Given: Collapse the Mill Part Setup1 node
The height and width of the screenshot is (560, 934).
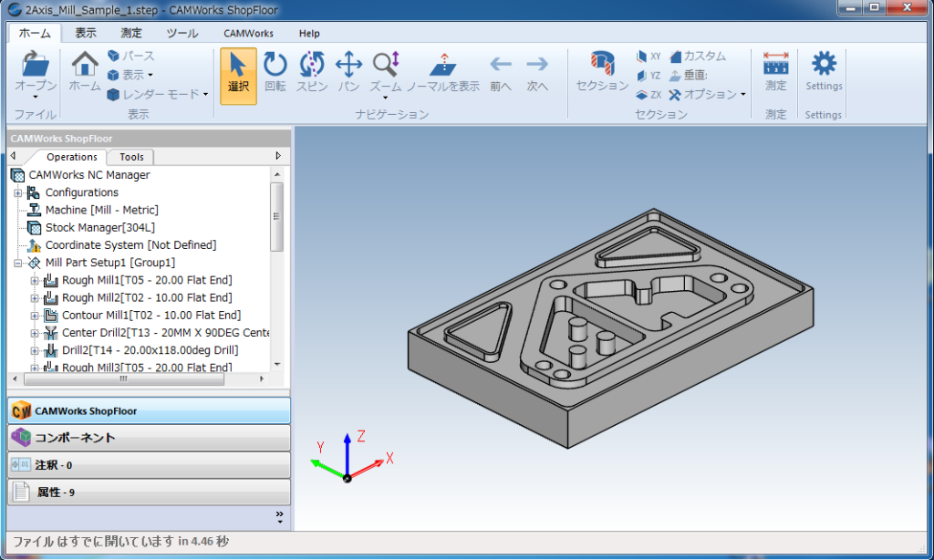Looking at the screenshot, I should (x=18, y=263).
